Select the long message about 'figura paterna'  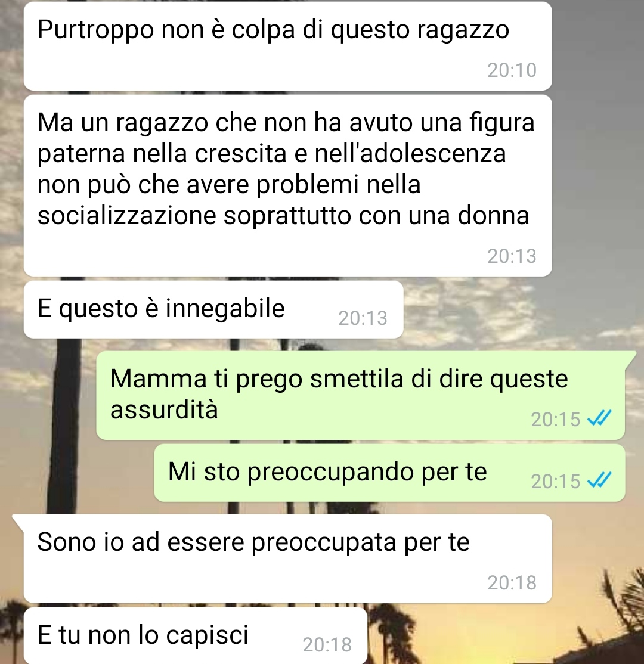pyautogui.click(x=287, y=185)
